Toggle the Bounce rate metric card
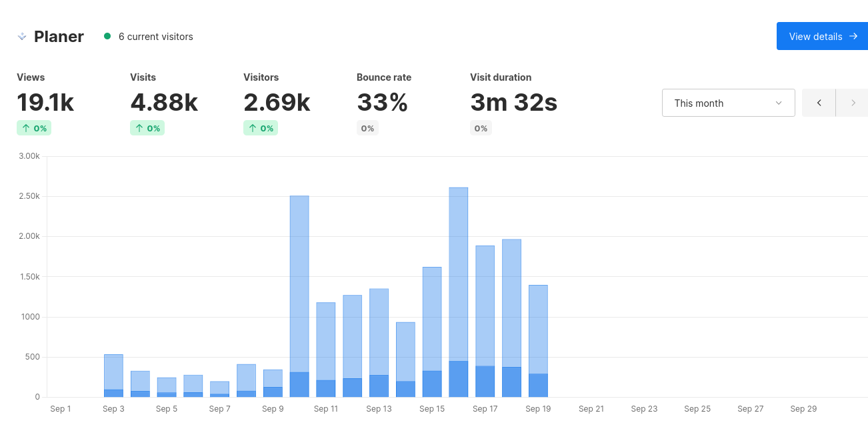This screenshot has width=868, height=433. pos(383,101)
